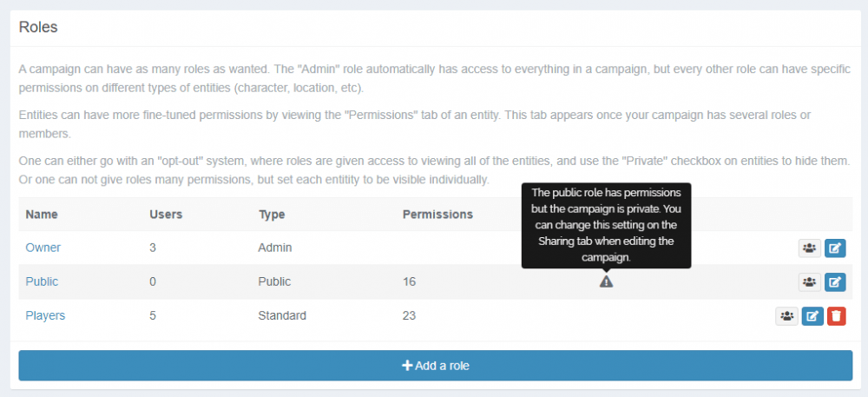
Task: Open the Players role link
Action: 45,315
